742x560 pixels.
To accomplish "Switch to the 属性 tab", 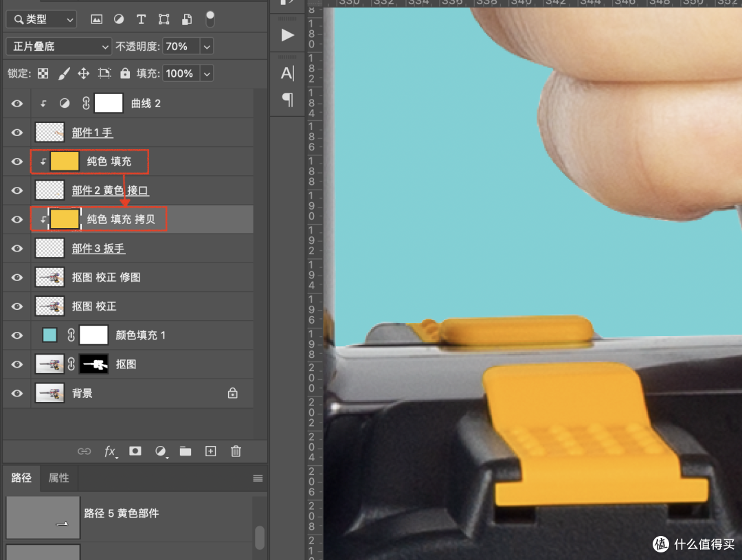I will point(58,478).
